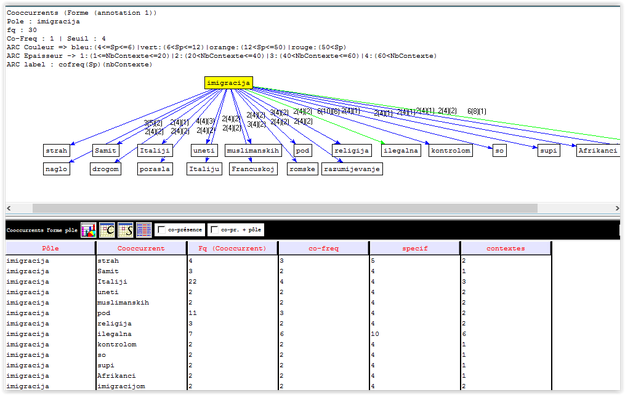Image resolution: width=625 pixels, height=395 pixels.
Task: Click the uneti cell in the table
Action: (x=141, y=292)
